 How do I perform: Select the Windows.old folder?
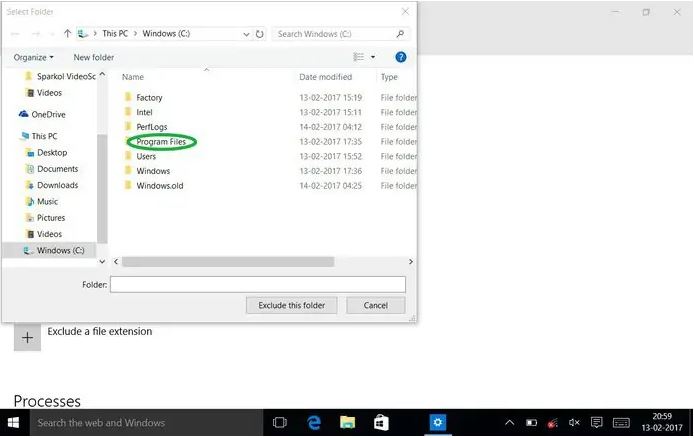[160, 186]
